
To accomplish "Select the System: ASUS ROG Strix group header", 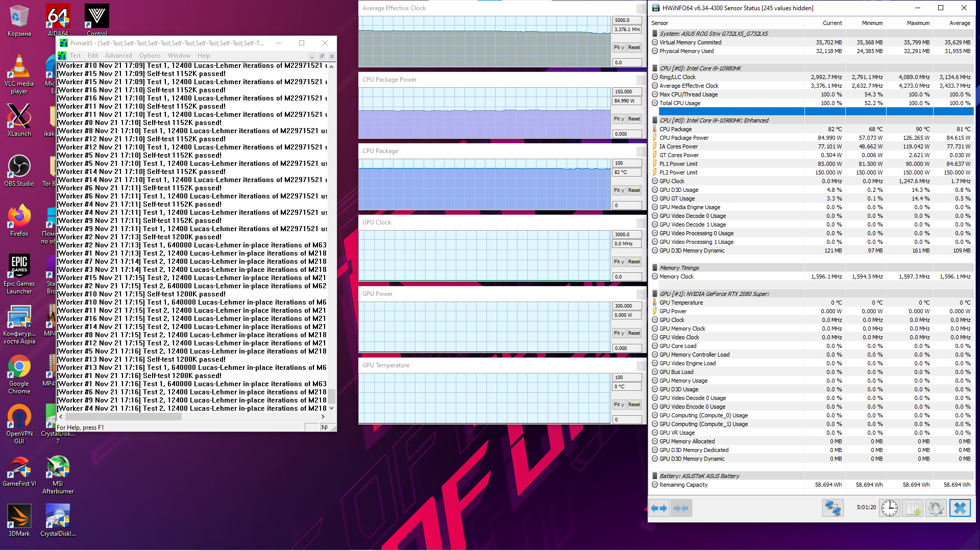I will point(812,34).
